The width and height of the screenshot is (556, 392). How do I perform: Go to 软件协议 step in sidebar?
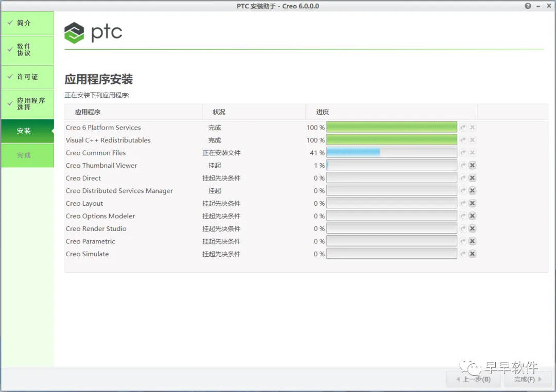point(28,50)
